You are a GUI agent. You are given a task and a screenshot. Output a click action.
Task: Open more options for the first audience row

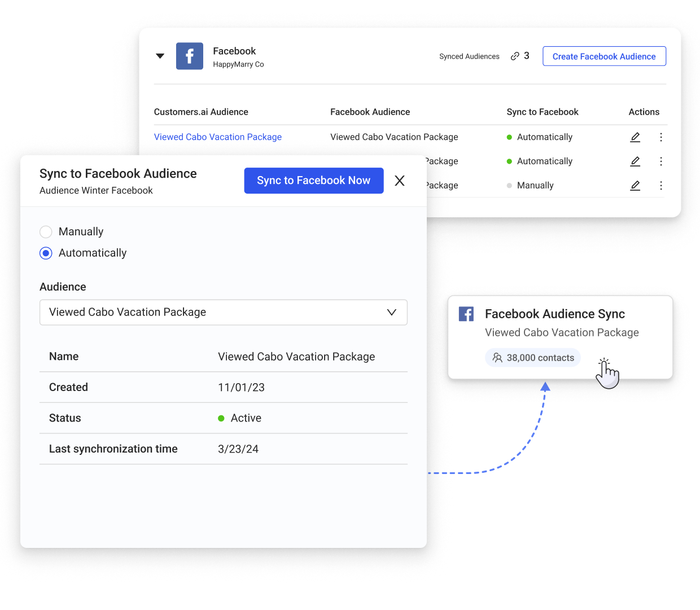(661, 137)
